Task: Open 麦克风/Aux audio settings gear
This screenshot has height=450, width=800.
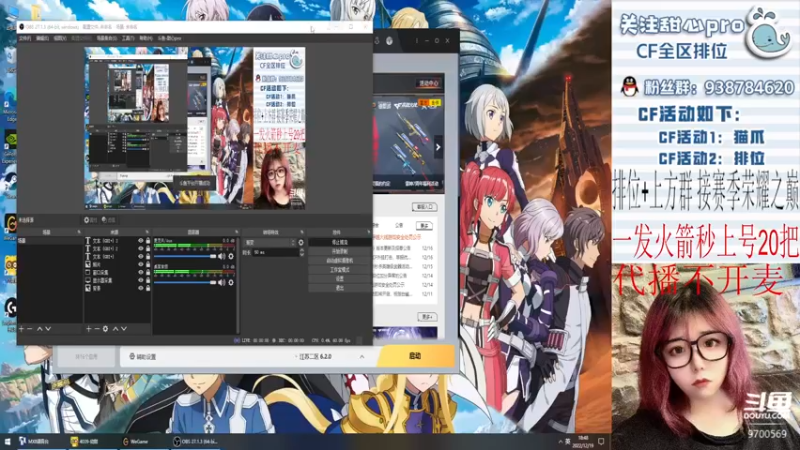Action: [x=231, y=256]
